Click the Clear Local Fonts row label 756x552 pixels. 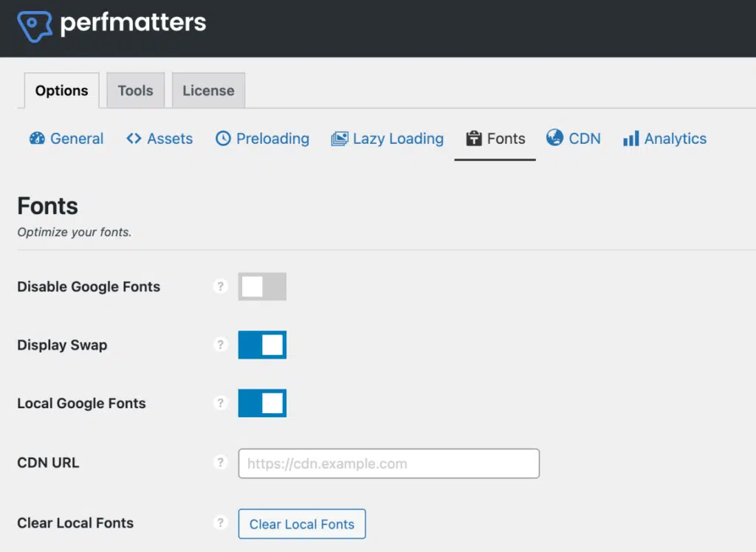coord(75,522)
